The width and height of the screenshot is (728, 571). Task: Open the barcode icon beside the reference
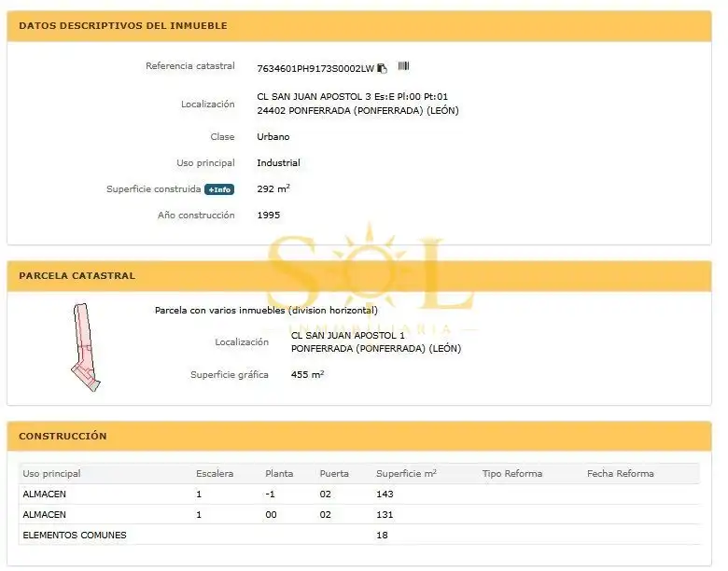click(x=403, y=66)
